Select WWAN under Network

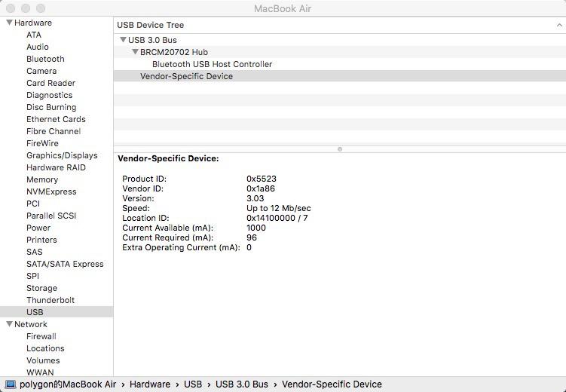pyautogui.click(x=40, y=372)
